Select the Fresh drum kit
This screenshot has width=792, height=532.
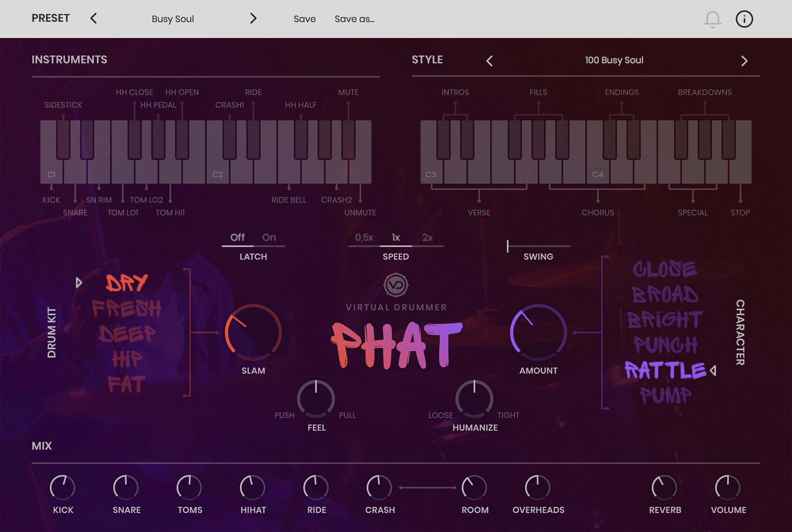pos(127,308)
